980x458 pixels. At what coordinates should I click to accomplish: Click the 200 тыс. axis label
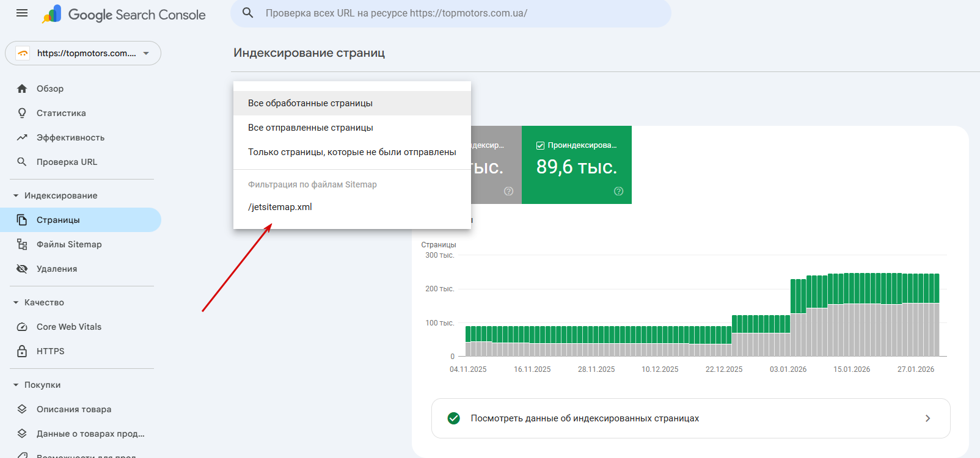pyautogui.click(x=440, y=289)
